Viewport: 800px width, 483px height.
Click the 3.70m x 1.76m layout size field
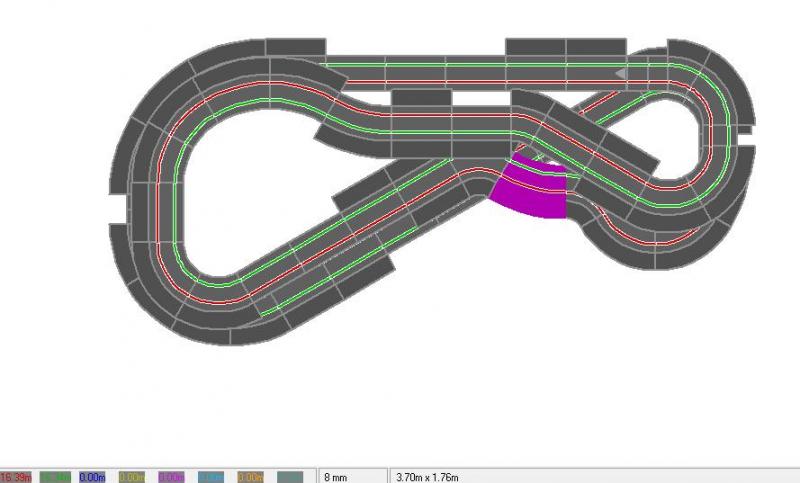[430, 477]
